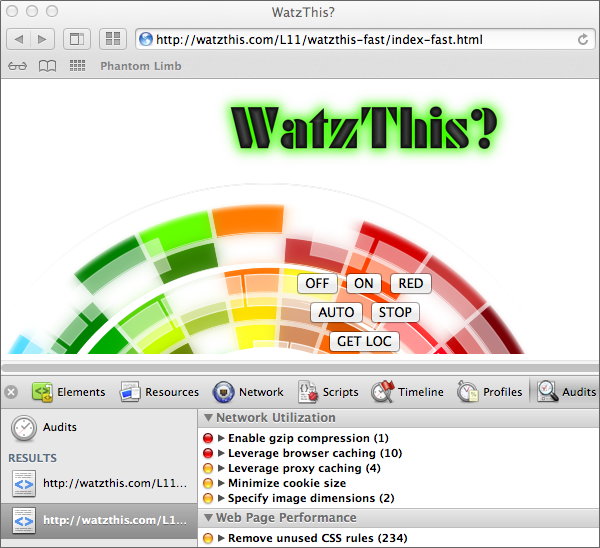Switch to the Scripts panel
Image resolution: width=600 pixels, height=548 pixels.
(x=328, y=392)
